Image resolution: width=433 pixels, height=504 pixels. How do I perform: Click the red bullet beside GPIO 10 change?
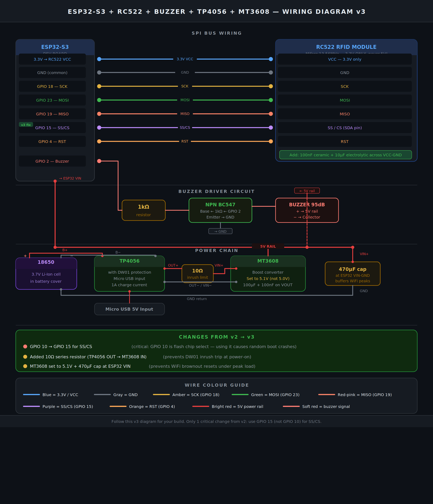tap(25, 346)
